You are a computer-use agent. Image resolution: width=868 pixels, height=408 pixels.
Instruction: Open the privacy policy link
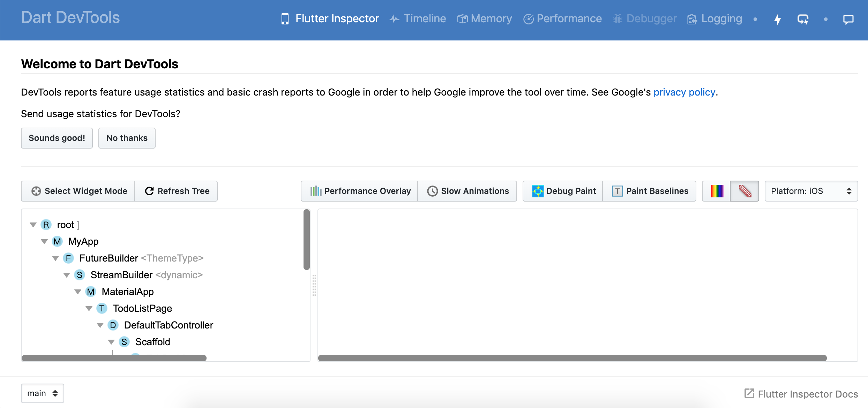[x=684, y=92]
